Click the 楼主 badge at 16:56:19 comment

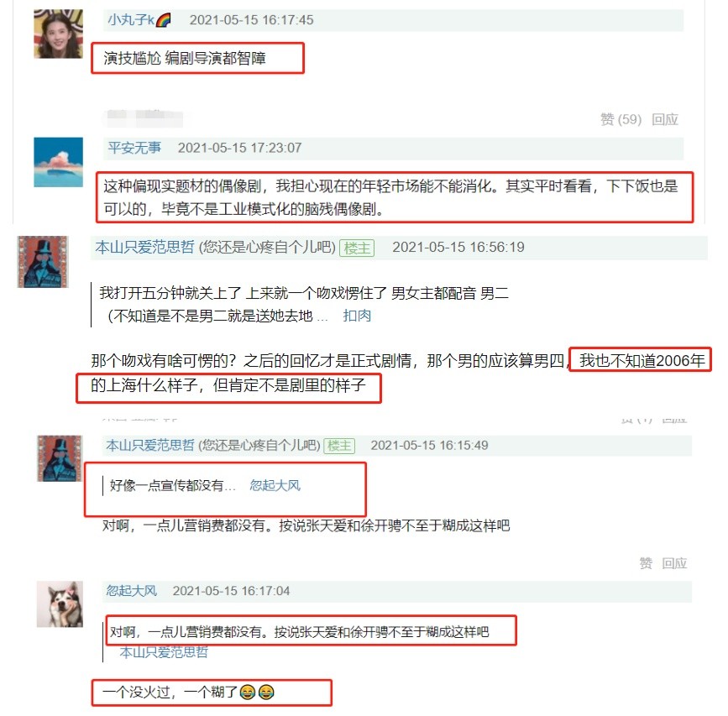pos(357,248)
